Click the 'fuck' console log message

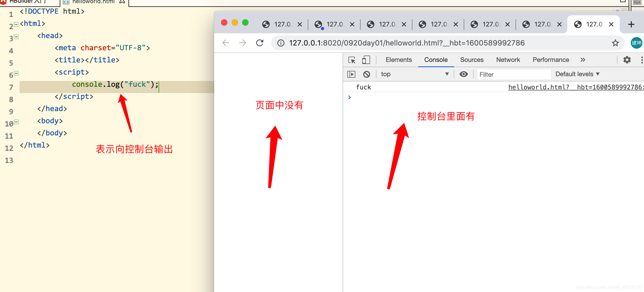(364, 87)
